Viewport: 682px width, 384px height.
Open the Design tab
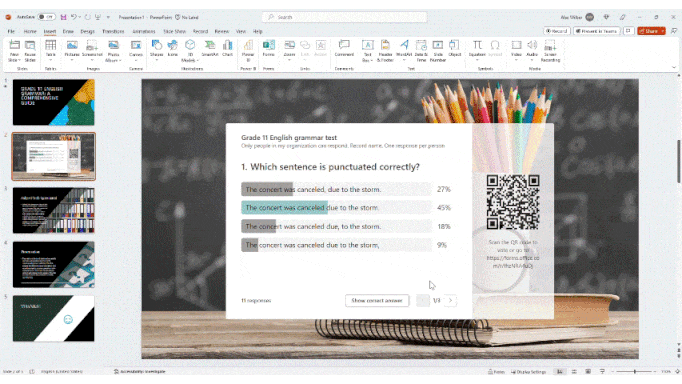pos(87,31)
